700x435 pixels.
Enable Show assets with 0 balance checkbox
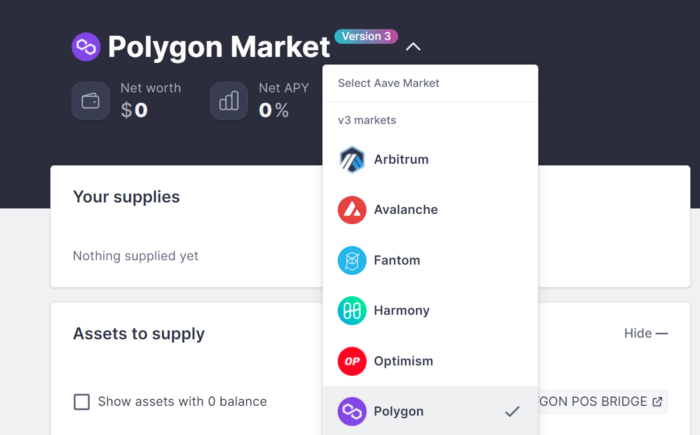click(82, 402)
